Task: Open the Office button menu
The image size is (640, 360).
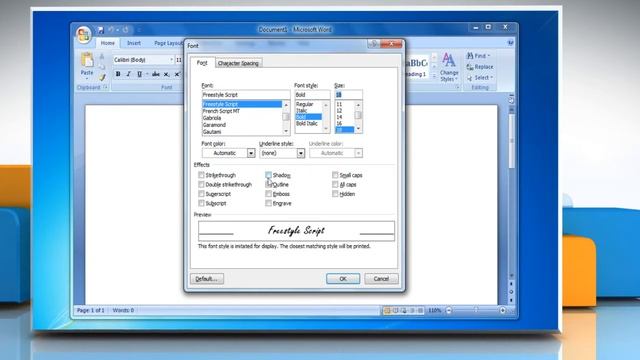Action: point(84,34)
